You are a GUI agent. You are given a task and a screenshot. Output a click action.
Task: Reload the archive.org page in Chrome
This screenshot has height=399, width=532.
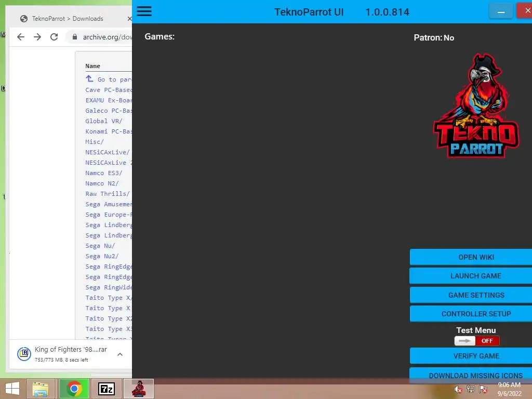54,37
